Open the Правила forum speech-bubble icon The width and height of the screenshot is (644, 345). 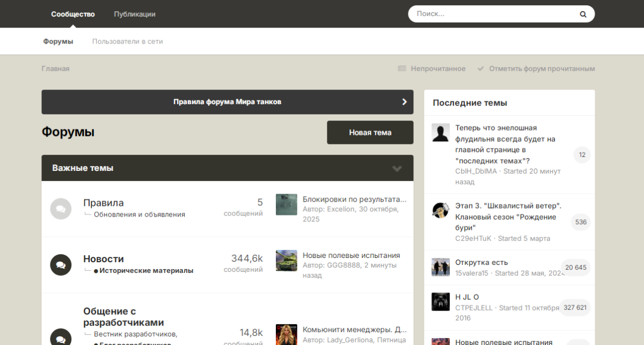(x=61, y=209)
